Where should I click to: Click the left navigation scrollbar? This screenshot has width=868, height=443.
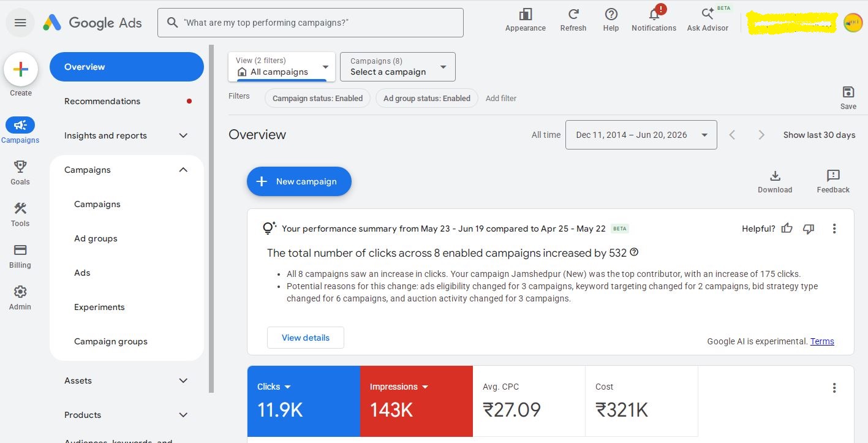(x=212, y=219)
